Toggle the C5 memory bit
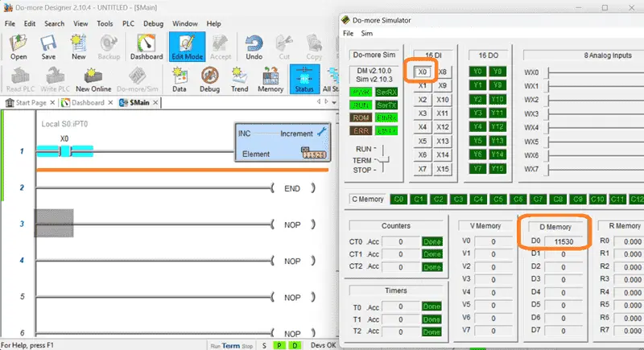This screenshot has width=644, height=350. tap(498, 199)
